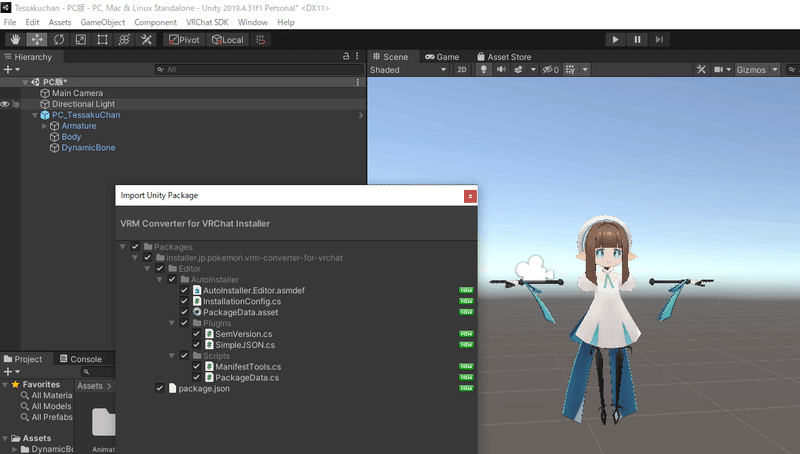Toggle Directional Light picking hand icon
Image resolution: width=800 pixels, height=454 pixels.
tap(16, 104)
